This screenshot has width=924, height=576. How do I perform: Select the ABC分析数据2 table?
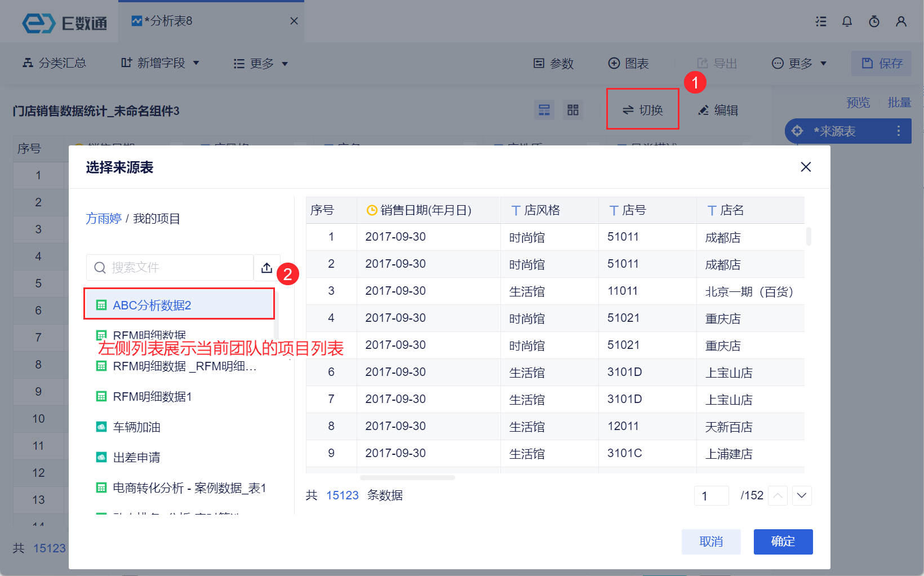coord(179,304)
